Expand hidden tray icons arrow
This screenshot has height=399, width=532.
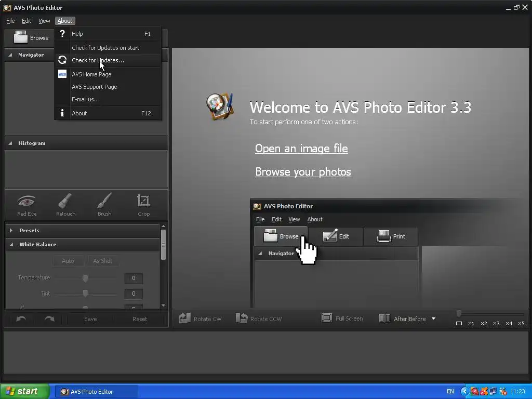[464, 391]
